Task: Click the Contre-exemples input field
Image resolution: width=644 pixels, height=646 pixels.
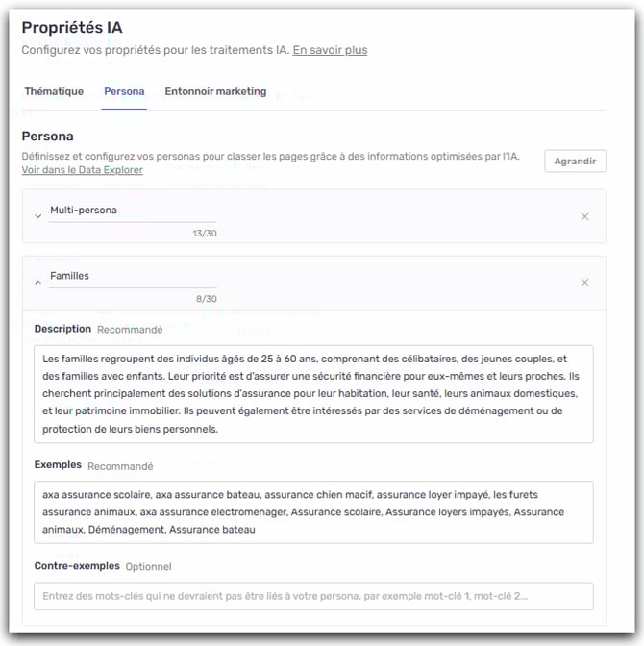Action: 313,596
